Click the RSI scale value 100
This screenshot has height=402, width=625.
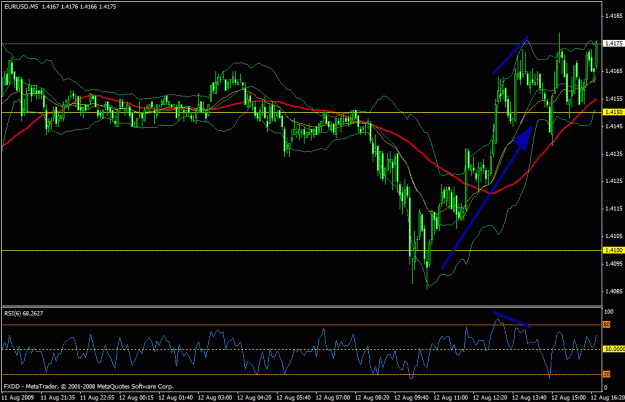coord(609,312)
